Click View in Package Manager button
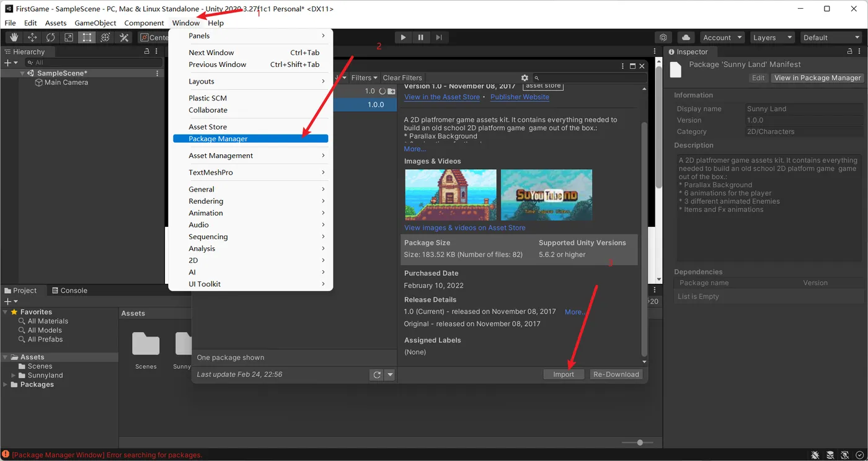The image size is (868, 461). coord(817,78)
